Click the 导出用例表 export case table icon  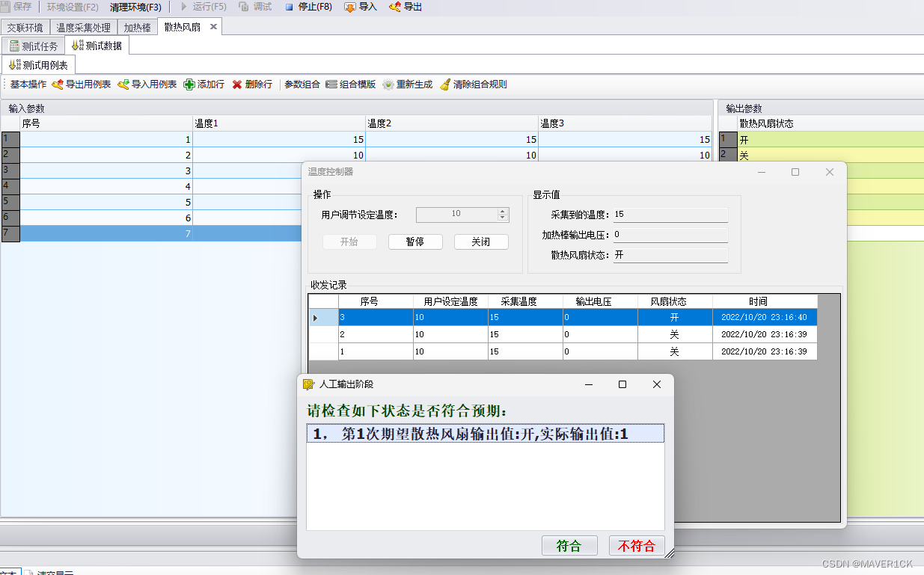pos(56,84)
